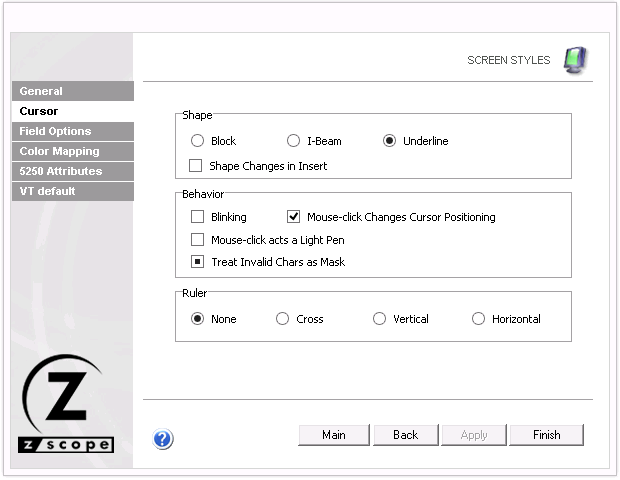The width and height of the screenshot is (620, 480).
Task: Enable Mouse-click acts a Light Pen
Action: coord(197,240)
